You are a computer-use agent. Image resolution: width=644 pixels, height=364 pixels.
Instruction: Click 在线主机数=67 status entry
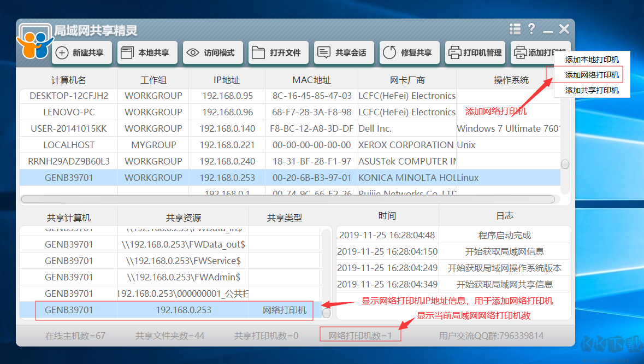[75, 336]
